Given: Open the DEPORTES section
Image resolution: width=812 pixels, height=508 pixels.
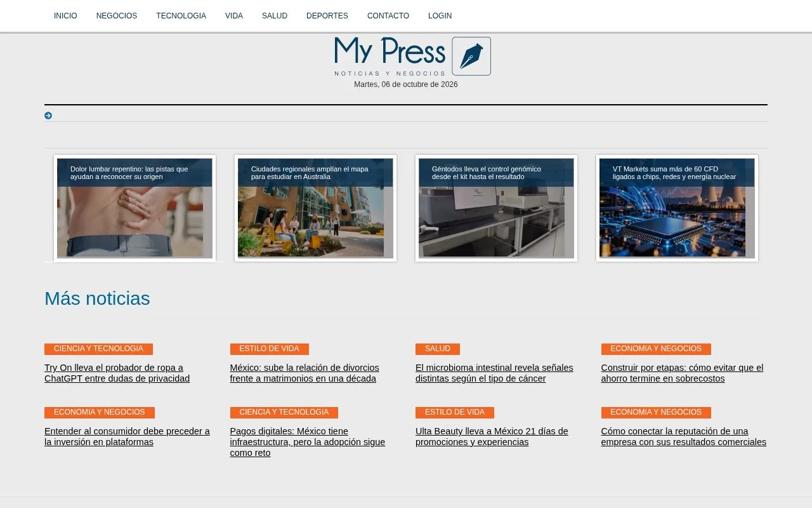Looking at the screenshot, I should click(327, 16).
